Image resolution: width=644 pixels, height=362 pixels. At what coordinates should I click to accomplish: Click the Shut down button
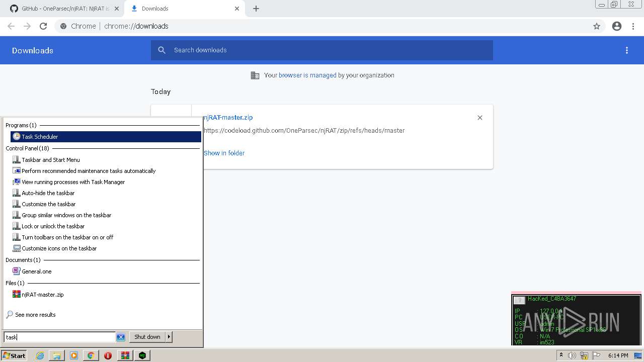147,337
